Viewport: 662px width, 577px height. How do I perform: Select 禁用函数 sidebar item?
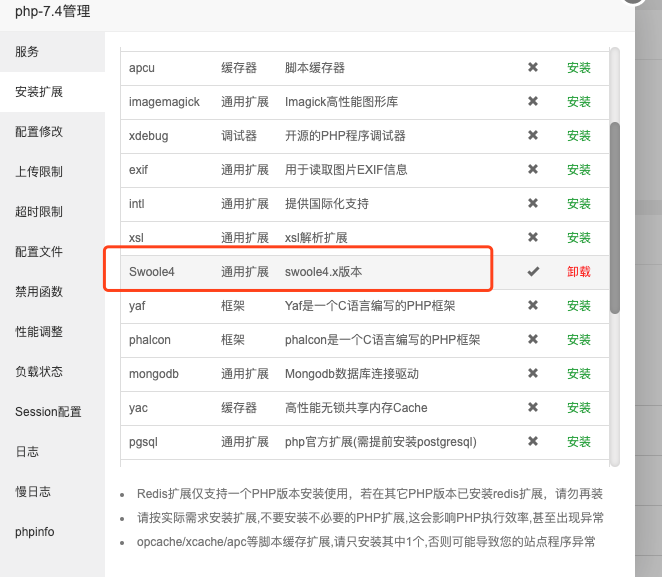(52, 291)
